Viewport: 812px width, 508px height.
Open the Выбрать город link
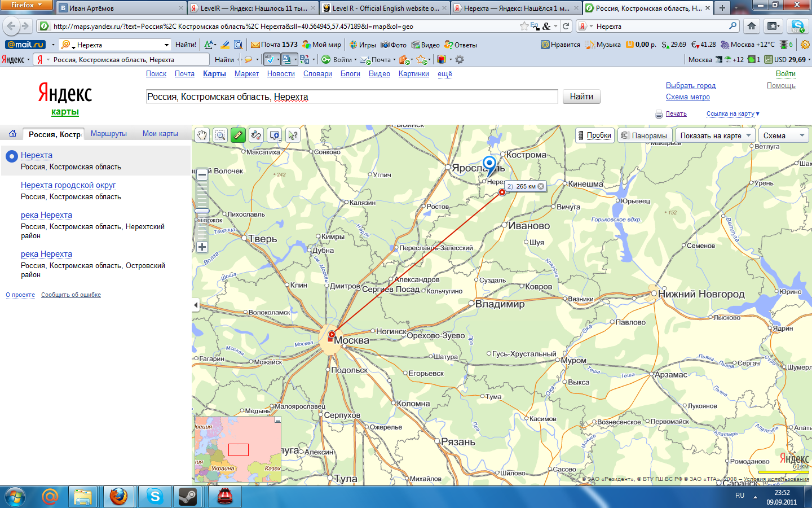coord(691,86)
